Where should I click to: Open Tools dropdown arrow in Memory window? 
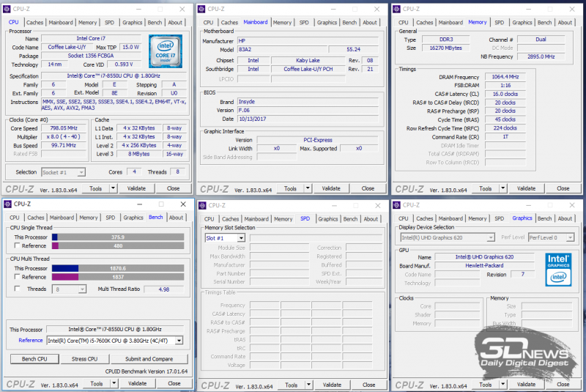tap(503, 188)
